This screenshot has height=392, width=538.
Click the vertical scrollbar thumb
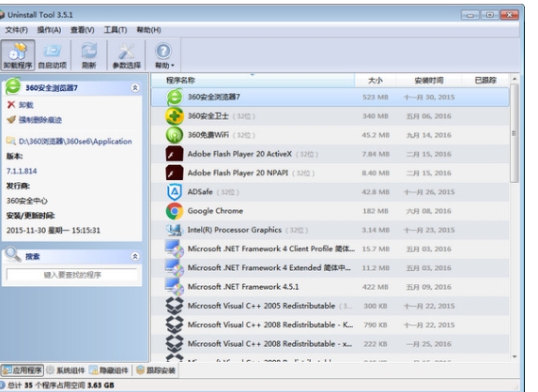coord(514,133)
